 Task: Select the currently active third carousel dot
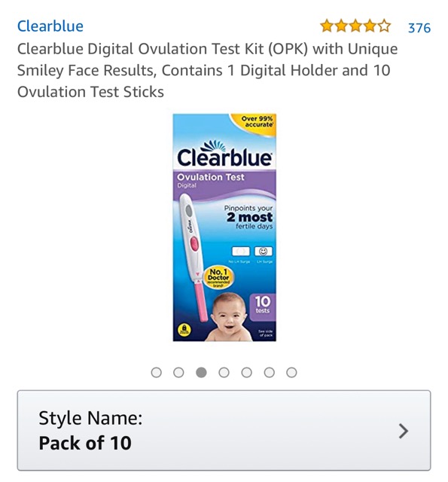tap(201, 372)
